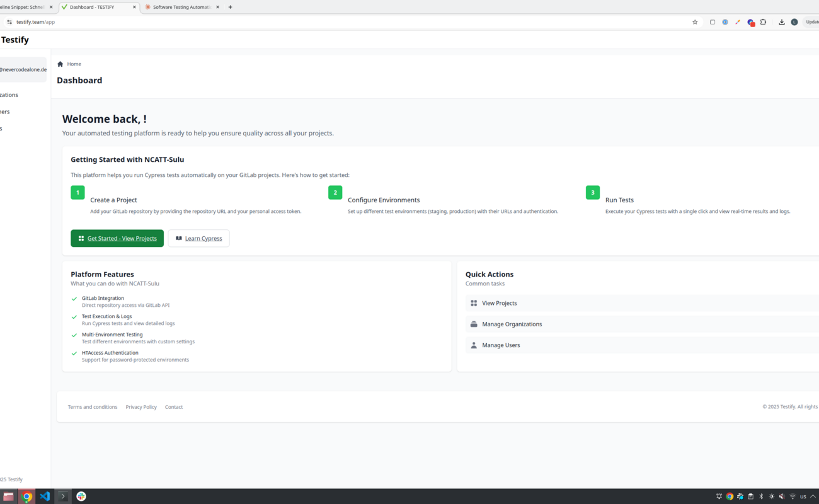Image resolution: width=819 pixels, height=504 pixels.
Task: Open Manage Organizations quick action
Action: coord(642,324)
